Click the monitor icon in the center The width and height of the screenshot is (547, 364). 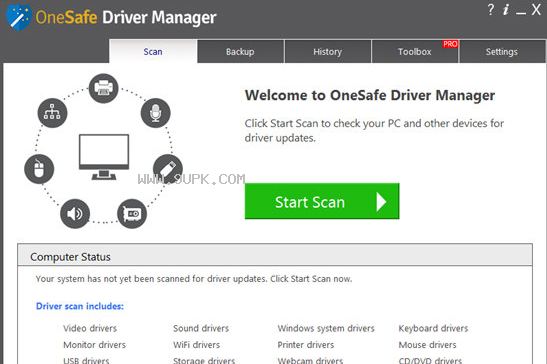(x=104, y=157)
